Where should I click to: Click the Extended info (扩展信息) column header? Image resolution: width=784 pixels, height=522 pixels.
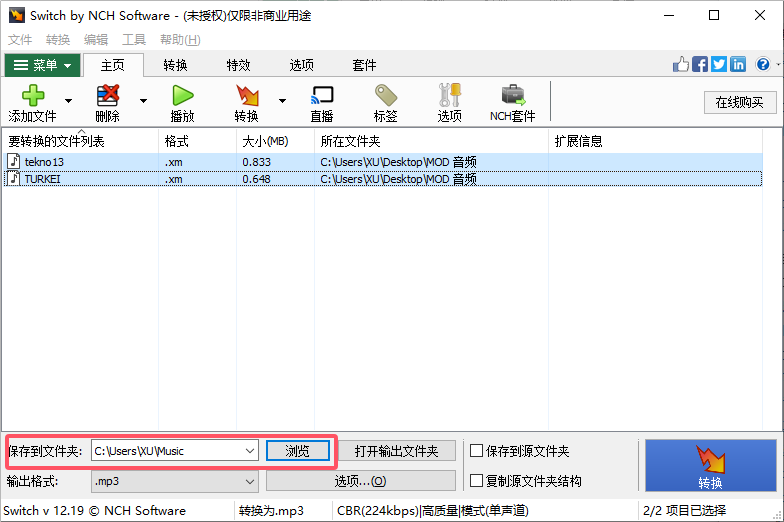pyautogui.click(x=655, y=141)
